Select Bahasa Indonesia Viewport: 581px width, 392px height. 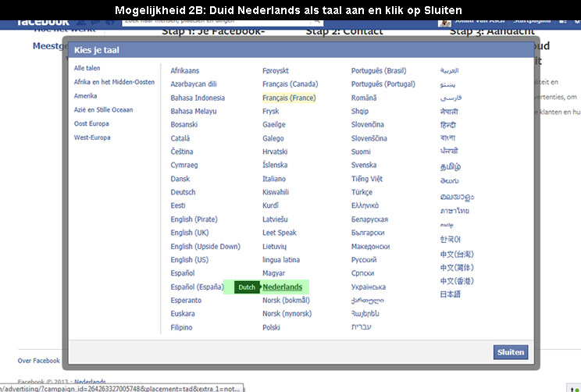pos(198,98)
